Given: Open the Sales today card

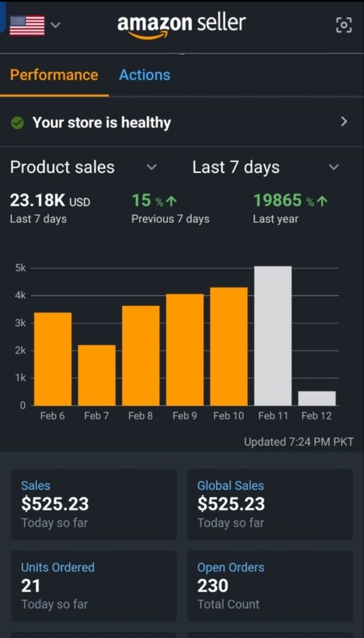Looking at the screenshot, I should [x=94, y=504].
